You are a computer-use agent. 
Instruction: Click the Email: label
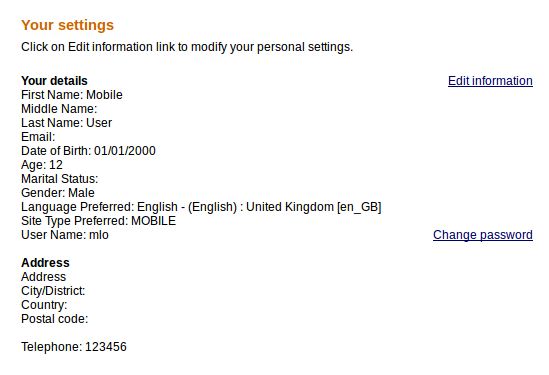[38, 137]
